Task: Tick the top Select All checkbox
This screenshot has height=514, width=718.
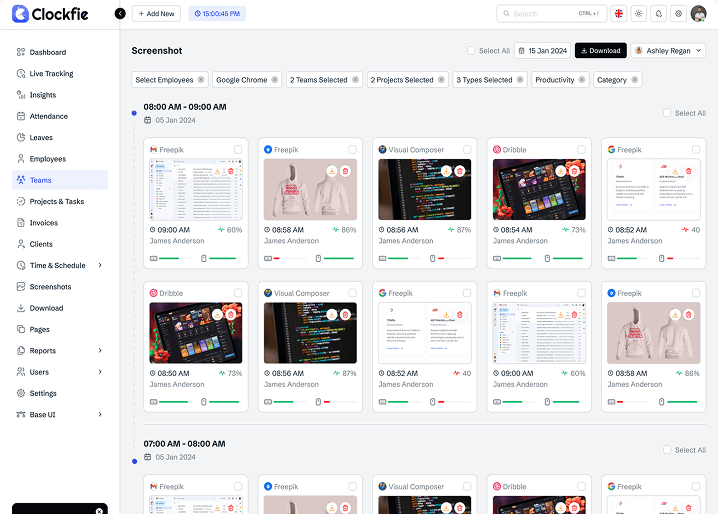Action: pyautogui.click(x=471, y=50)
